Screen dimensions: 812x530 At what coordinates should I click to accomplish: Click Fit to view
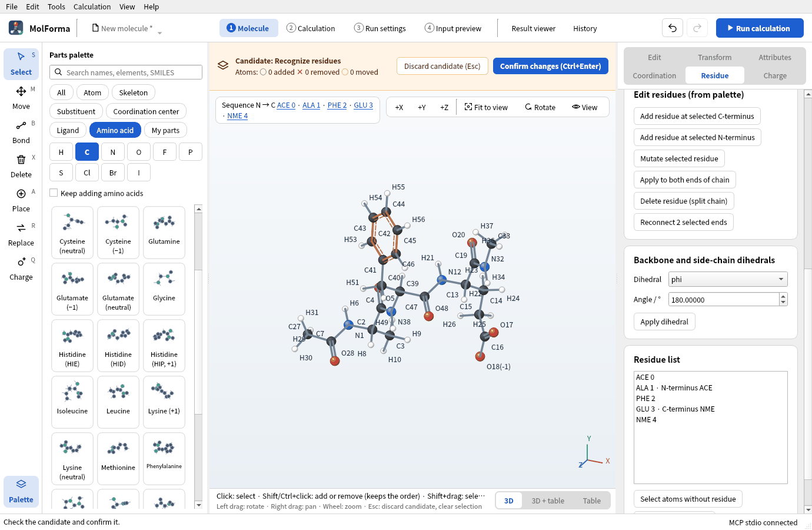pyautogui.click(x=486, y=107)
